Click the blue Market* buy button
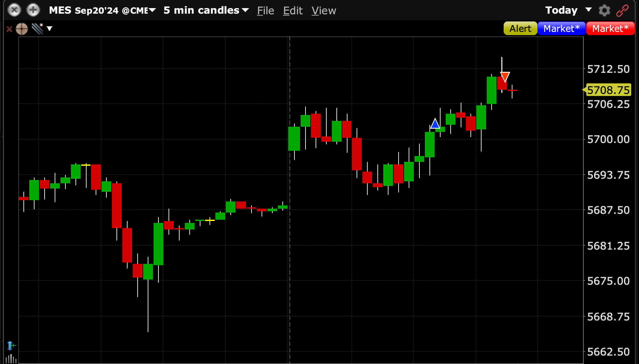Viewport: 639px width, 364px height. point(562,29)
